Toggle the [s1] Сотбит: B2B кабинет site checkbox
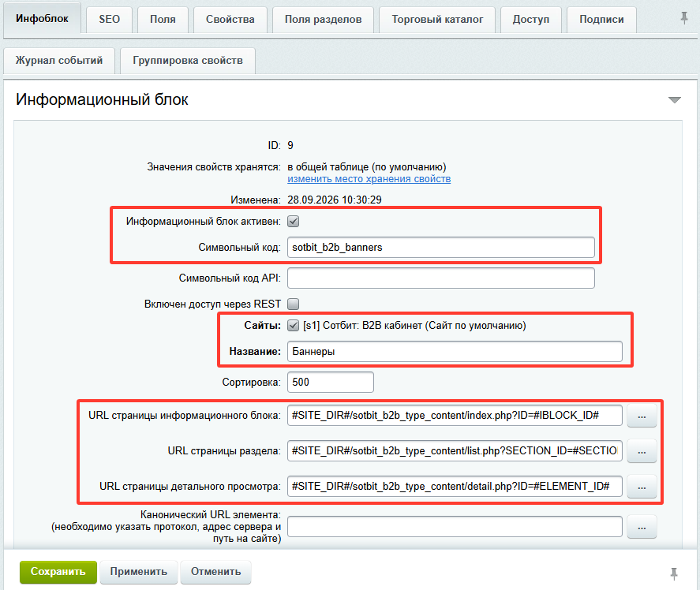 (x=294, y=325)
